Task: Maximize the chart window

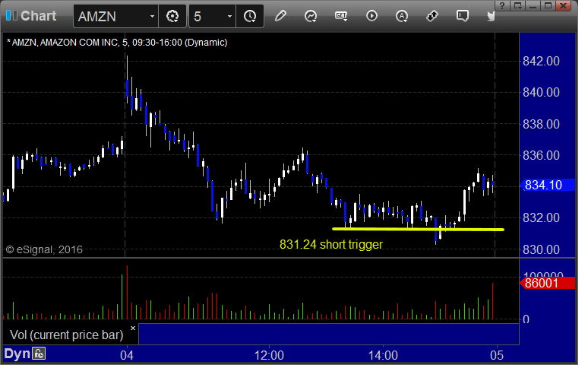Action: [548, 5]
